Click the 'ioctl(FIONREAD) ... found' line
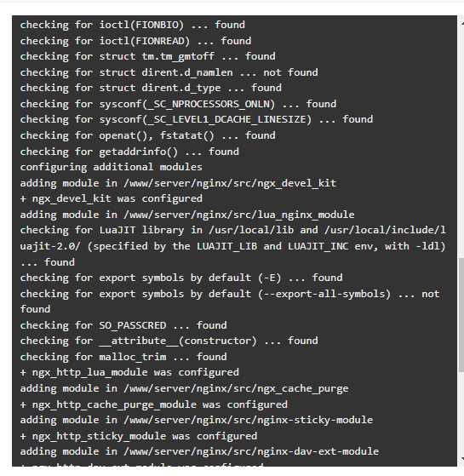 click(x=135, y=41)
